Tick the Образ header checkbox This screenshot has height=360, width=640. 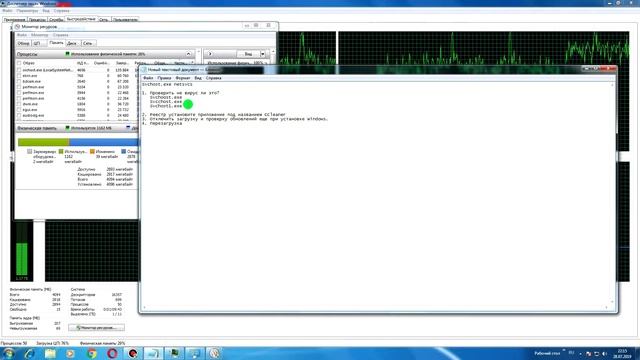19,63
